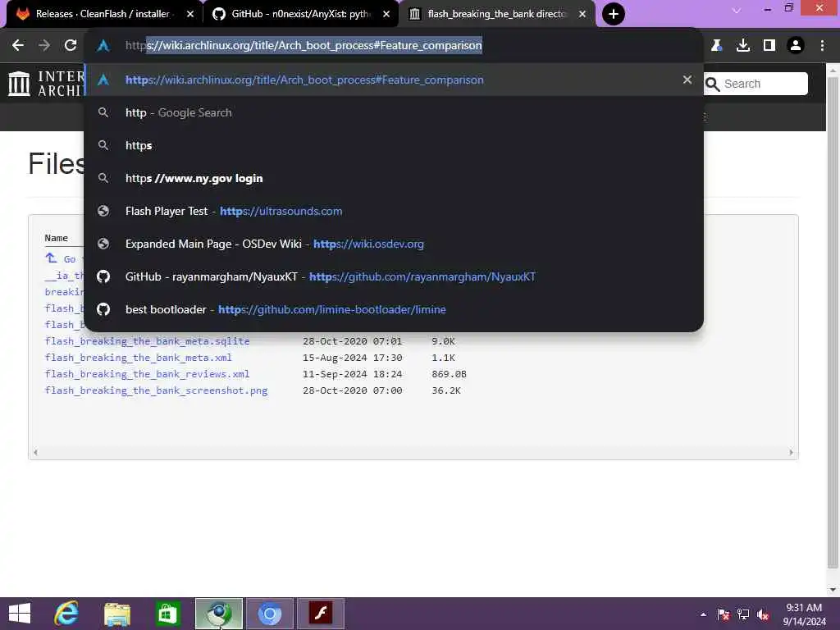Click the page vertical scrollbar thumb
Viewport: 840px width, 630px height.
[833, 322]
